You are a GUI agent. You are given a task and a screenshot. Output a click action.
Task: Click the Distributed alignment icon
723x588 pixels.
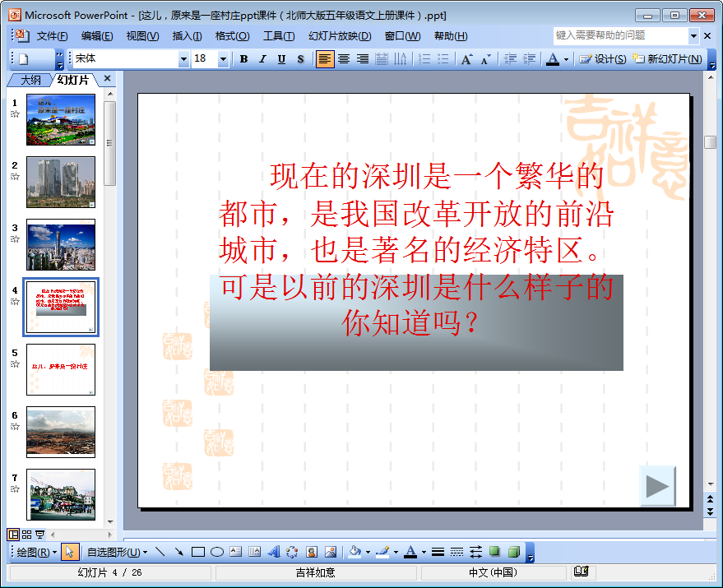pos(382,59)
